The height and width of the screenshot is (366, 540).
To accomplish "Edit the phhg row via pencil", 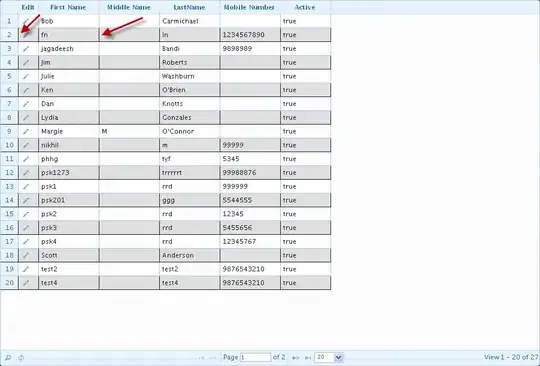I will click(26, 159).
